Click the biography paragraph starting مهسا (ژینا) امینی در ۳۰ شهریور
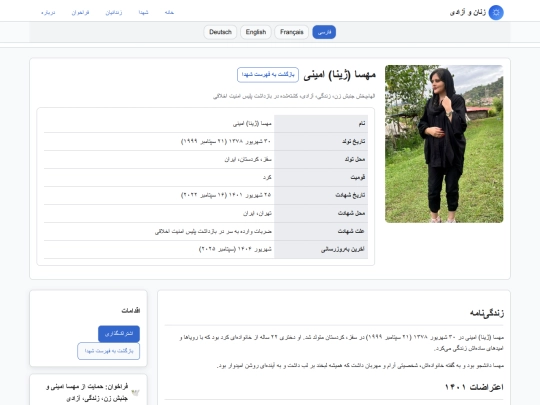Image resolution: width=540 pixels, height=405 pixels. pos(341,343)
